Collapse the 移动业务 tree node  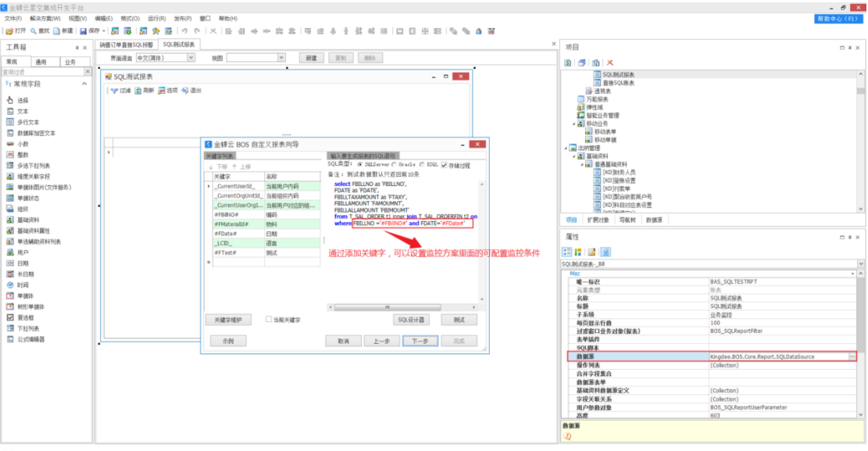point(573,123)
